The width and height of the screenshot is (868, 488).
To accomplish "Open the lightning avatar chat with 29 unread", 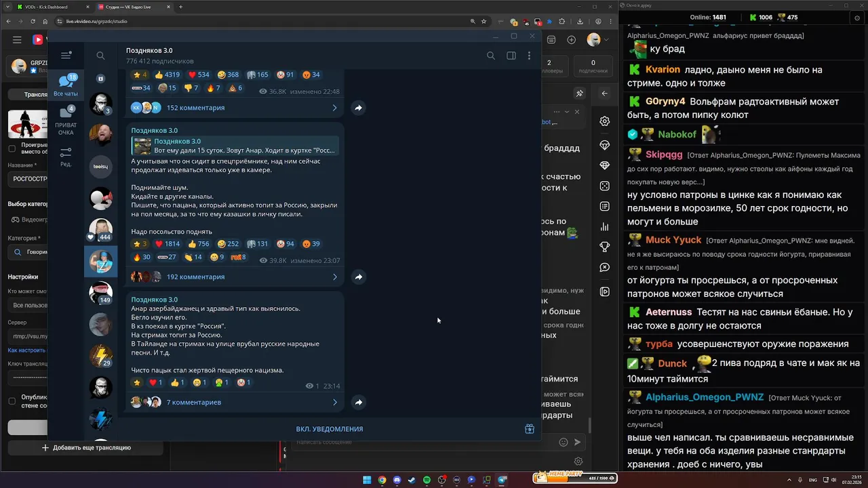I will pos(101,356).
